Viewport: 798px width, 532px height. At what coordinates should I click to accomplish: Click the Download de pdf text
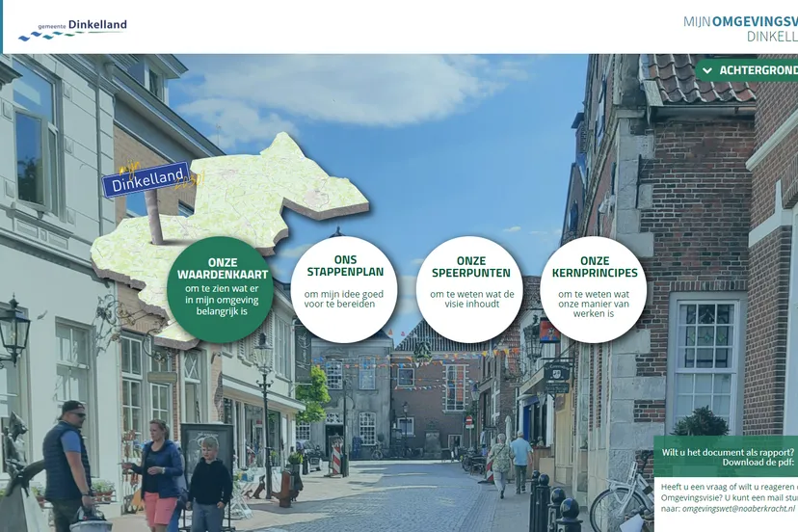758,463
